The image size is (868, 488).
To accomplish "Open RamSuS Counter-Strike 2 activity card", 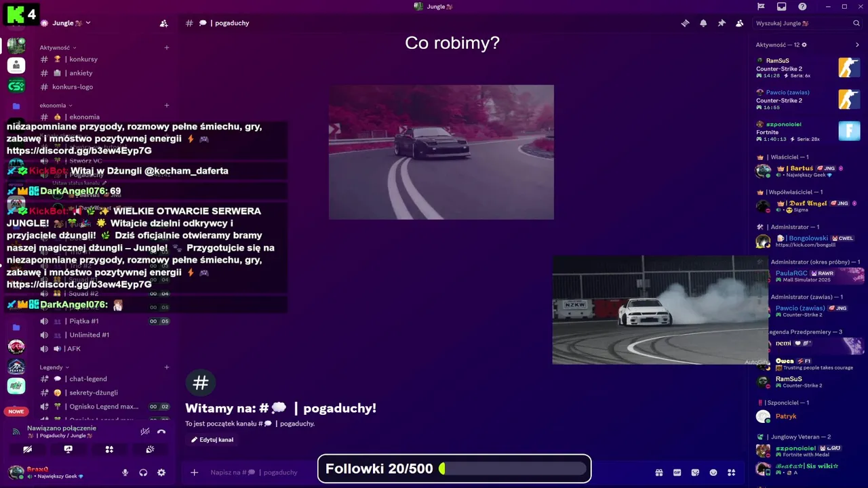I will coord(808,68).
